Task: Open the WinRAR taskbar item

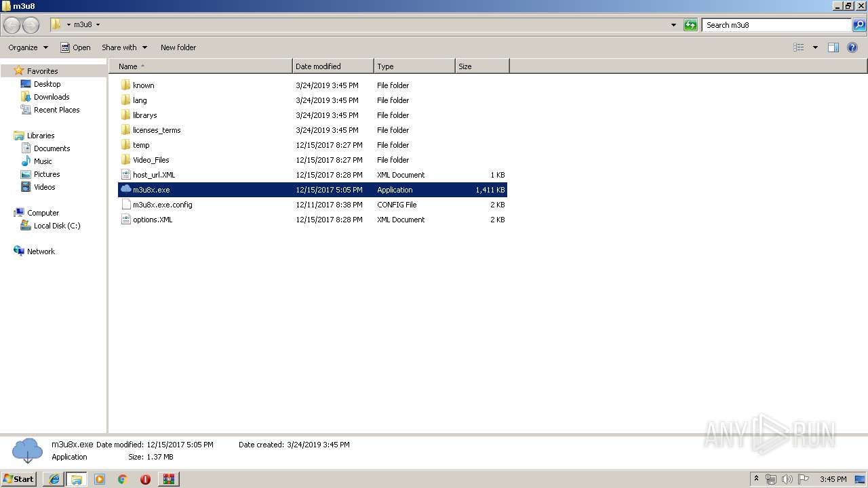Action: pos(168,479)
